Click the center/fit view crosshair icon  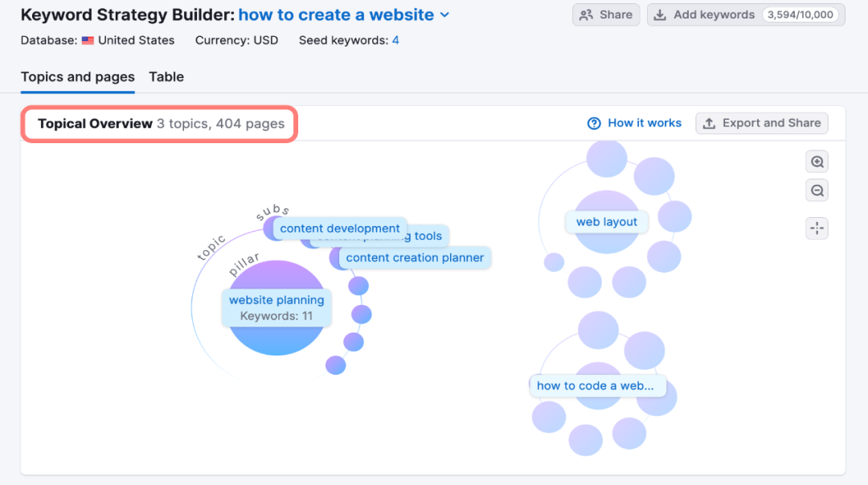(x=817, y=228)
